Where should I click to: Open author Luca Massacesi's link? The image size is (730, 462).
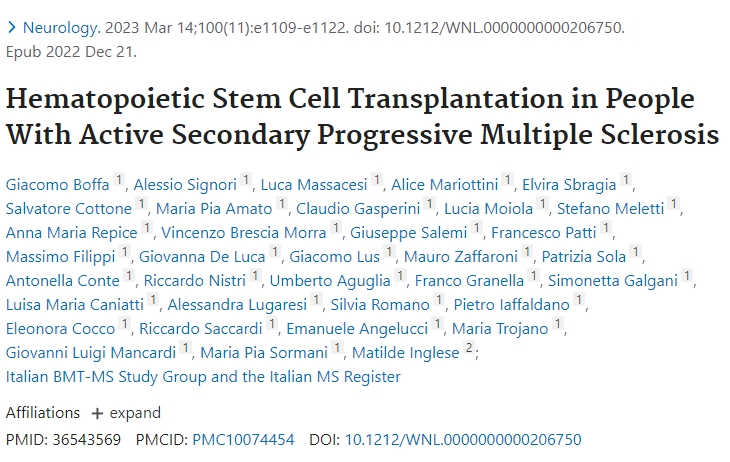313,184
